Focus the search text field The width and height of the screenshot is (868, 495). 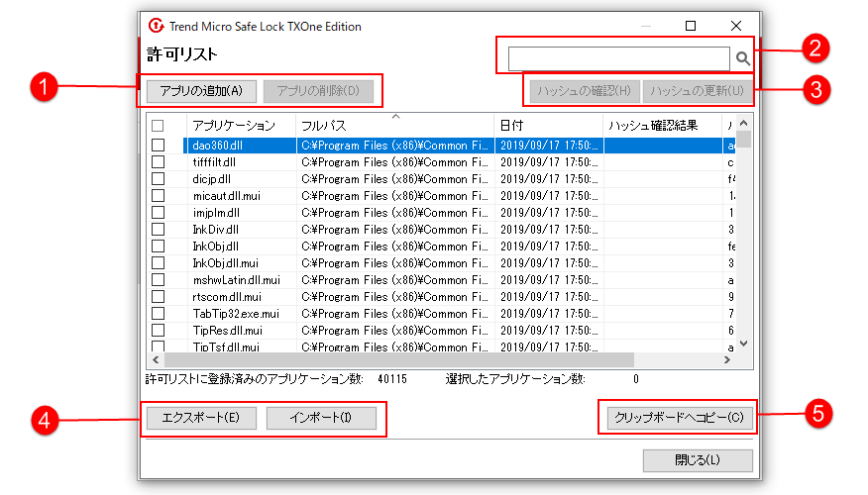619,59
